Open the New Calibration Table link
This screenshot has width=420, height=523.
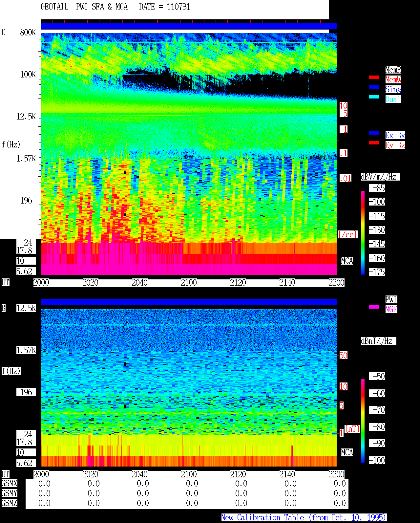[304, 518]
